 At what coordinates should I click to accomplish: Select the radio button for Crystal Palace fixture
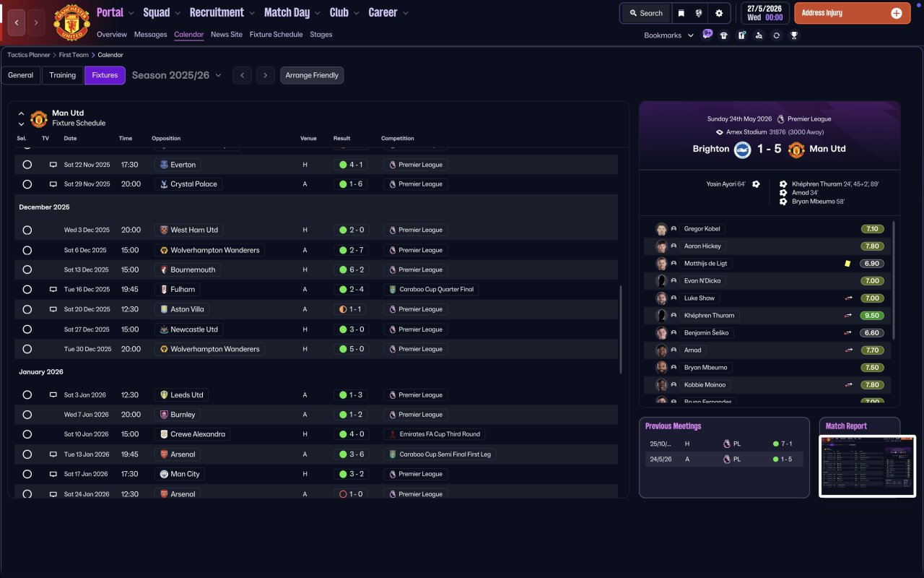[x=27, y=184]
